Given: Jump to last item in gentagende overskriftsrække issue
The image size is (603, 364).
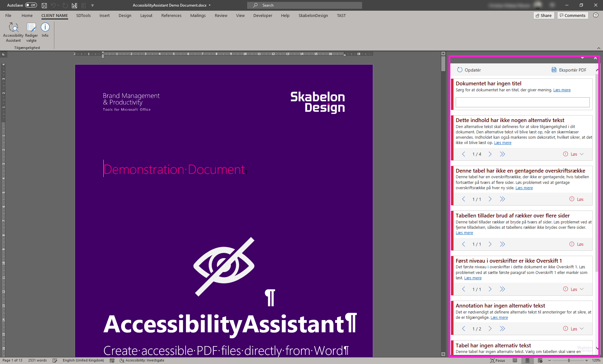Looking at the screenshot, I should coord(503,199).
